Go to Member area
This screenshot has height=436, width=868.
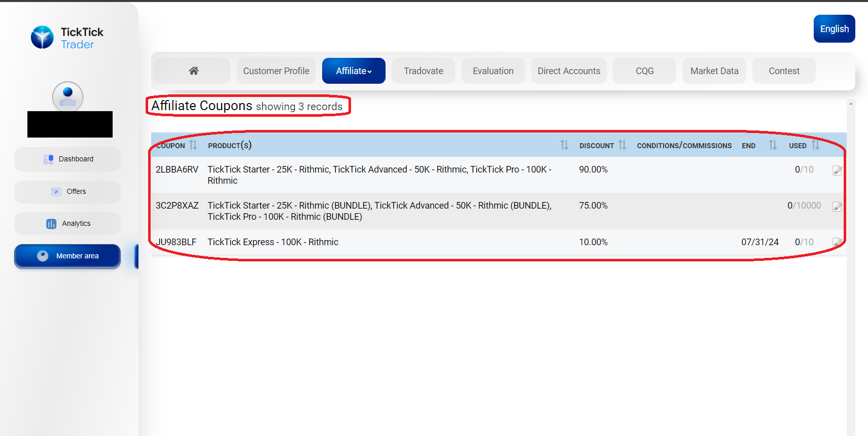click(67, 256)
